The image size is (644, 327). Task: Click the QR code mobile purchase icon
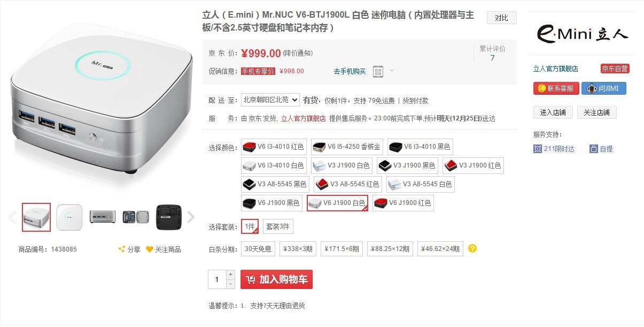378,71
